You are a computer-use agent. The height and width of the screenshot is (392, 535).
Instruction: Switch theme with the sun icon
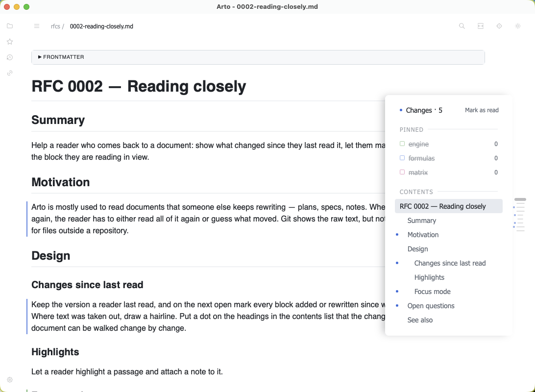(x=517, y=26)
